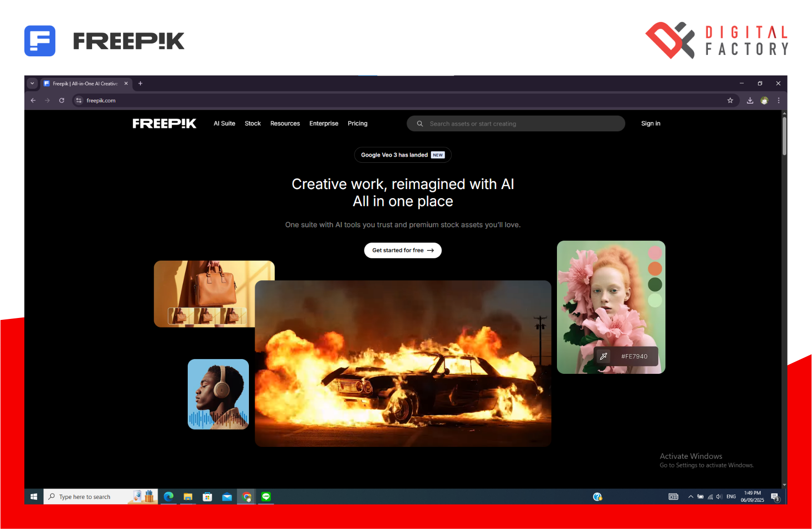
Task: Switch to Chrome on the taskbar
Action: [247, 497]
